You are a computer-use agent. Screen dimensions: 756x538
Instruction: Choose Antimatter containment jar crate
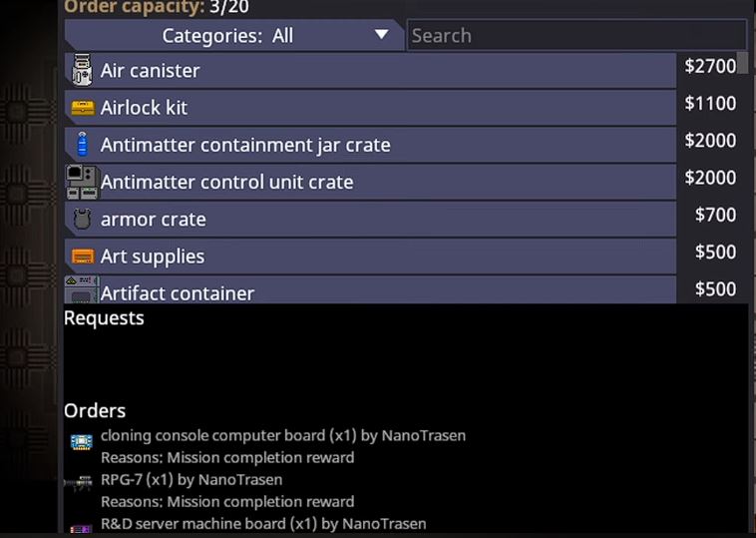coord(371,145)
